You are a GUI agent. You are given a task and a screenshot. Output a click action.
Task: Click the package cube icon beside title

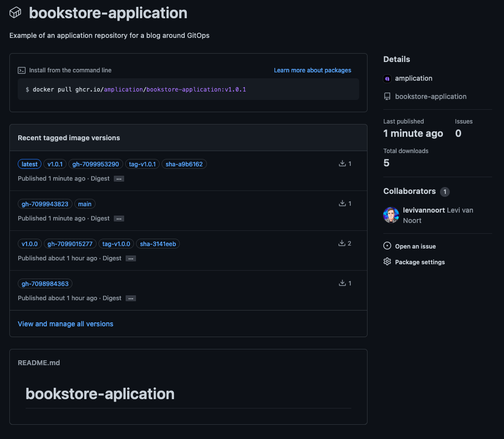point(15,12)
